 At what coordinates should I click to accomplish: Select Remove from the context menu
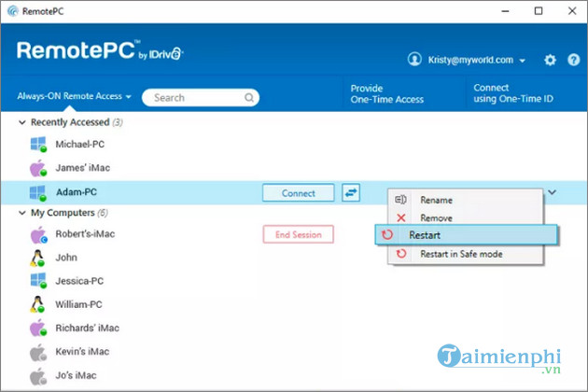tap(466, 217)
